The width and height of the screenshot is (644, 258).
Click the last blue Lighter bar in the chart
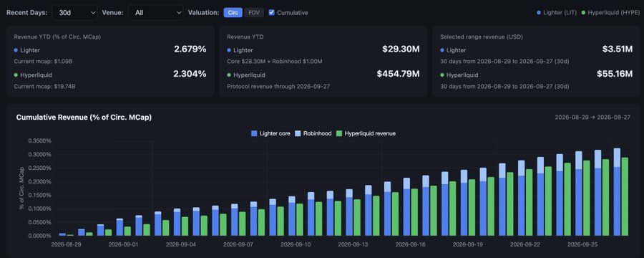[617, 201]
